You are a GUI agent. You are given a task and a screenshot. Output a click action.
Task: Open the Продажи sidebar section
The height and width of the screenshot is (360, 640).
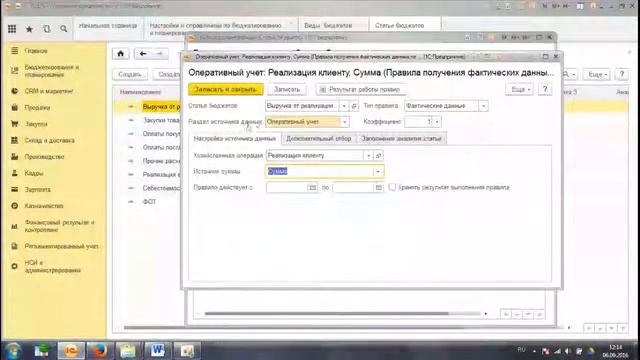(37, 108)
